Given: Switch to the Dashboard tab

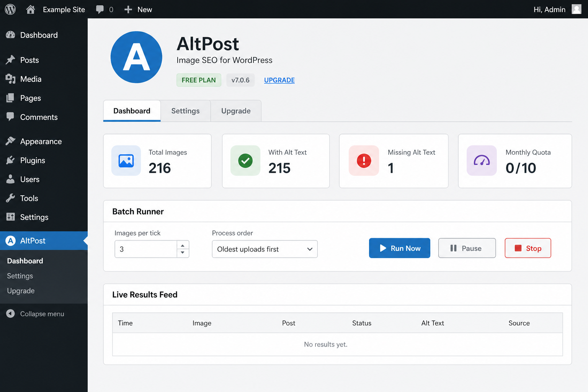Looking at the screenshot, I should (x=132, y=111).
